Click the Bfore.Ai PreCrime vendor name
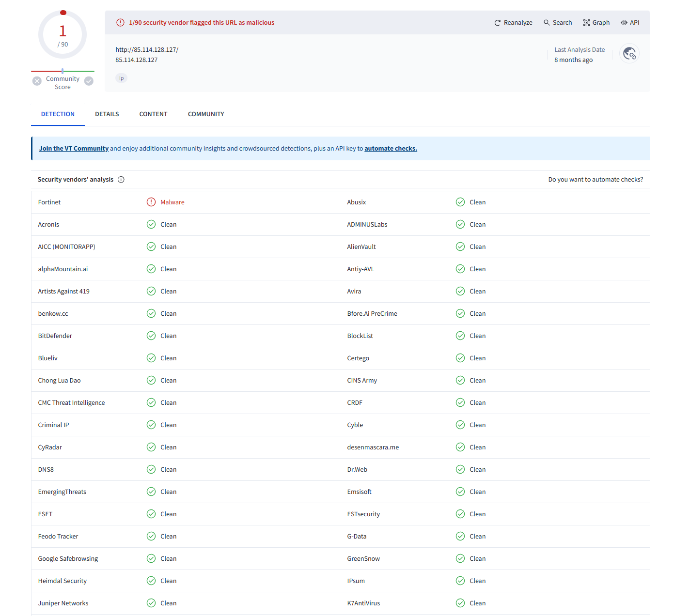674x616 pixels. (372, 314)
